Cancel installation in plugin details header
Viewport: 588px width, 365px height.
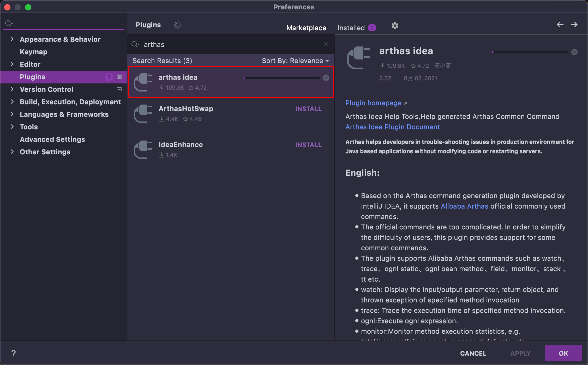pos(574,52)
